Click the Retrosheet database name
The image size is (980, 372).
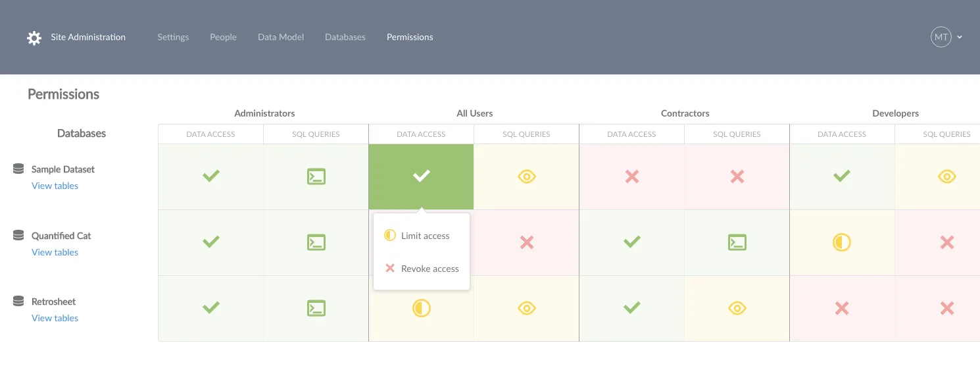pos(54,302)
